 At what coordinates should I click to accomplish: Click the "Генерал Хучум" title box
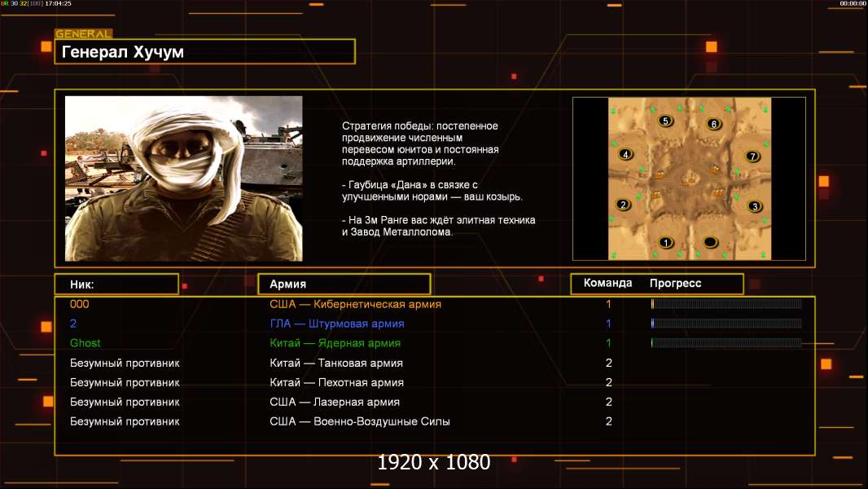205,51
